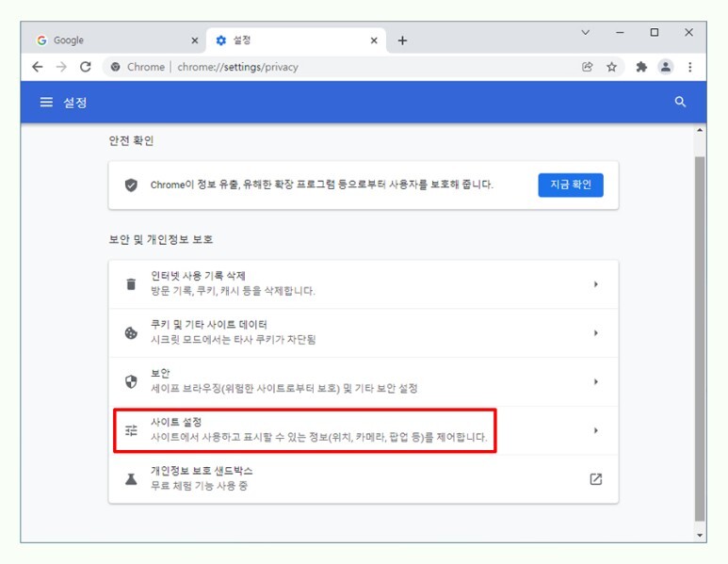Screen dimensions: 728x564
Task: Click the trash icon for 인터넷 사용 기록 삭제
Action: point(131,283)
